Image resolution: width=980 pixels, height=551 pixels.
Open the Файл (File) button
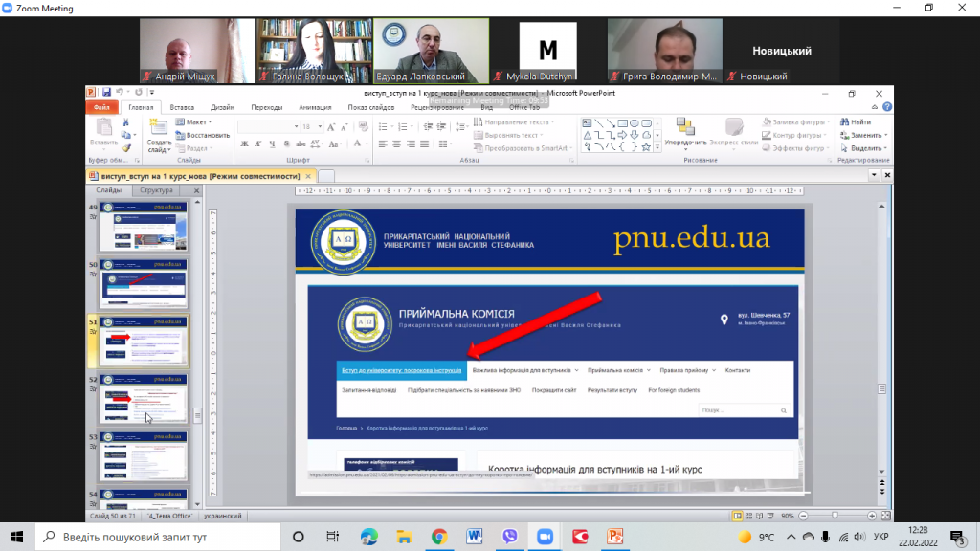(x=102, y=108)
